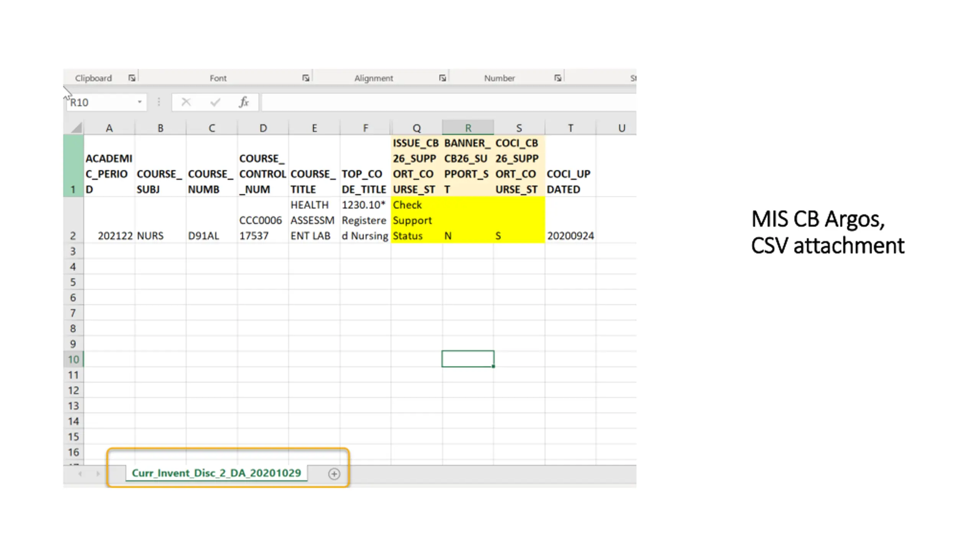980x551 pixels.
Task: Select column Q header
Action: point(416,128)
